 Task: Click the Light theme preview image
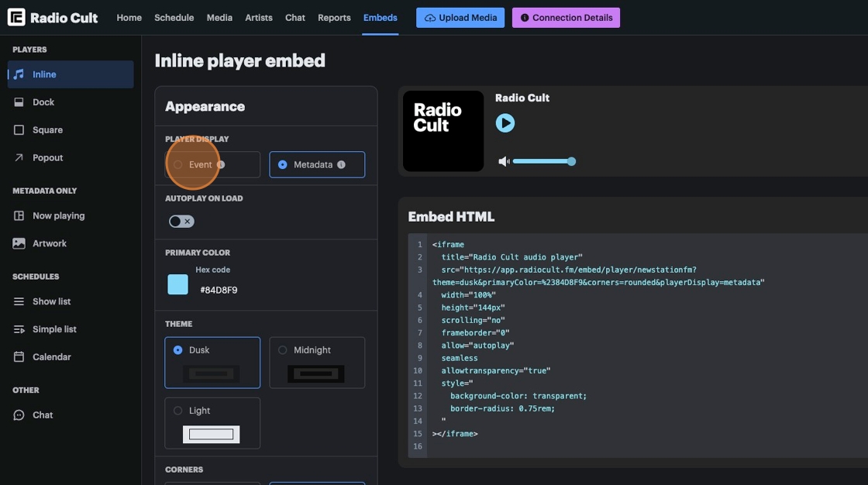[x=212, y=434]
